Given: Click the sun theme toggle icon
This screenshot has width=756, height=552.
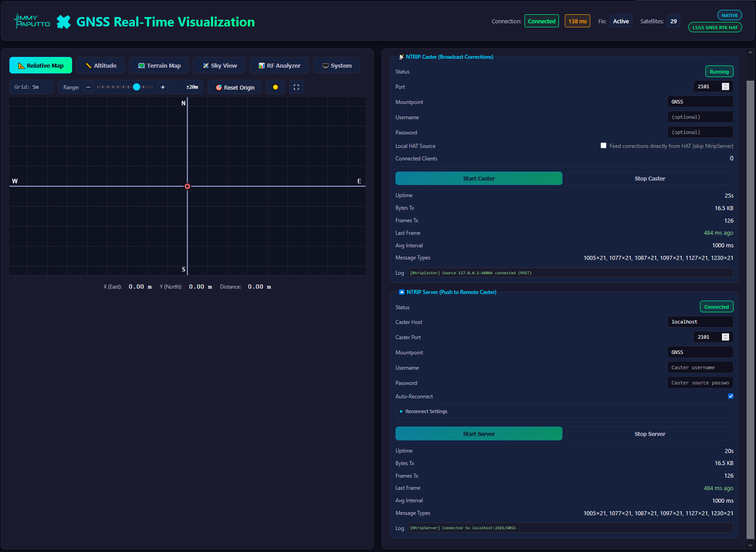Looking at the screenshot, I should click(x=275, y=87).
